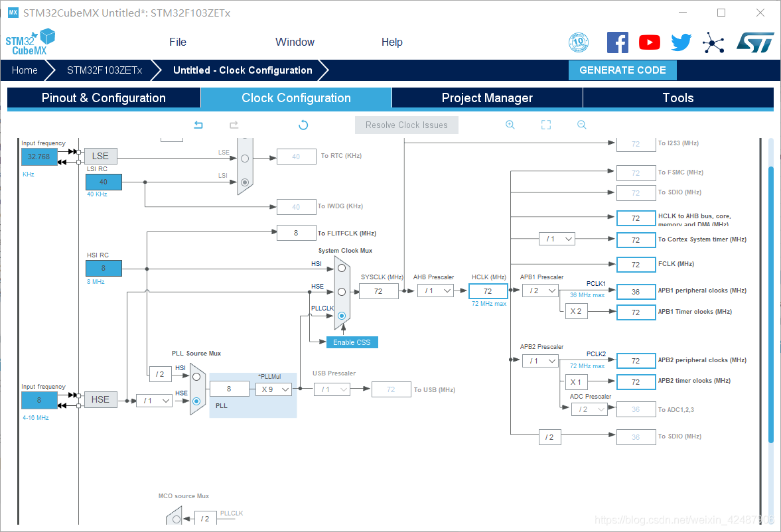Click the HCLK (MHz) input field
Viewport: 781px width, 532px height.
488,291
